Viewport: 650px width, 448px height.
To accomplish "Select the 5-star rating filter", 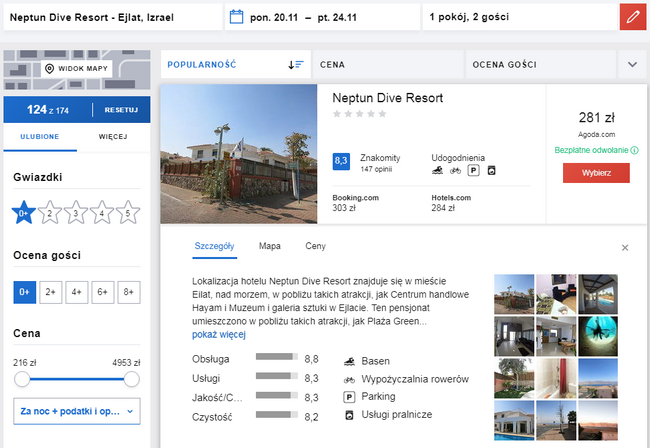I will pyautogui.click(x=128, y=213).
